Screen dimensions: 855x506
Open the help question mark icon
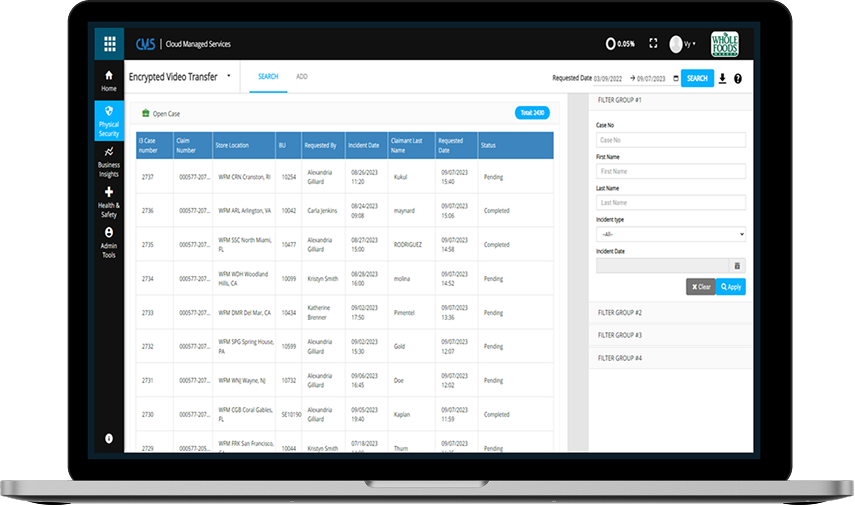(x=738, y=78)
